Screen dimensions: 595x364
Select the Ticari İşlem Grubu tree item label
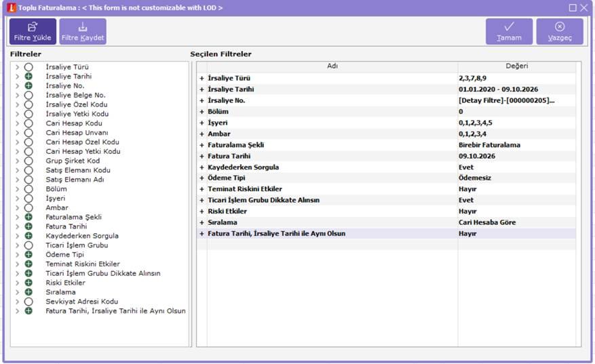click(77, 245)
